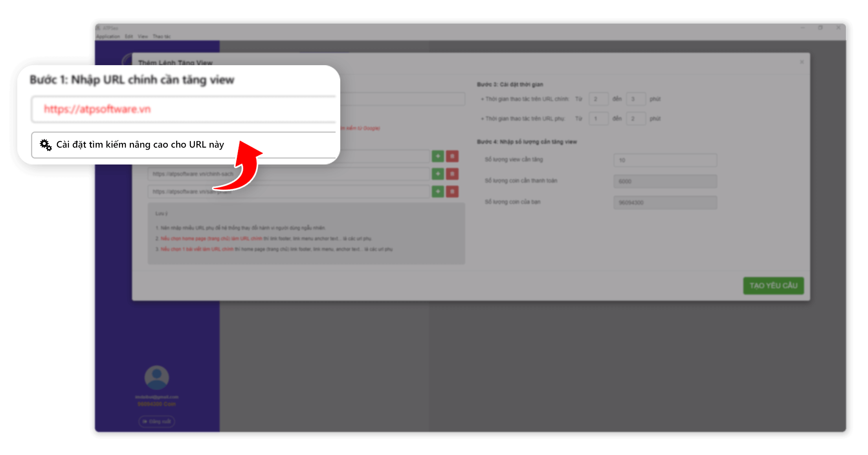Click the sub URL time 'đến' field
Image resolution: width=868 pixels, height=455 pixels.
tap(636, 119)
